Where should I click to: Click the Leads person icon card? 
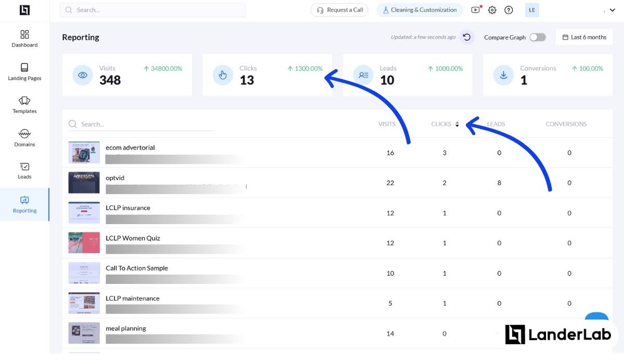click(363, 75)
